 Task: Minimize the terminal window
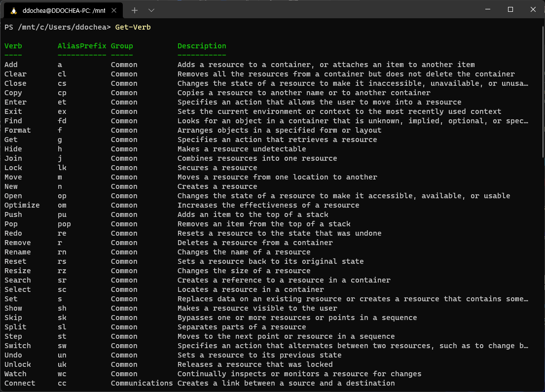pos(488,9)
